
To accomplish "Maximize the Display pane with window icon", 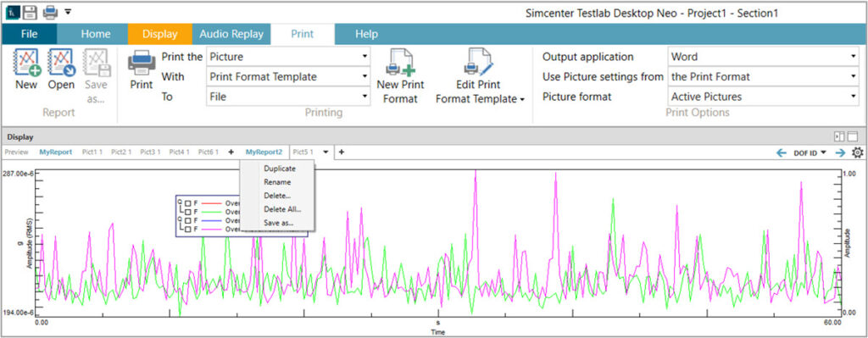I will (853, 136).
